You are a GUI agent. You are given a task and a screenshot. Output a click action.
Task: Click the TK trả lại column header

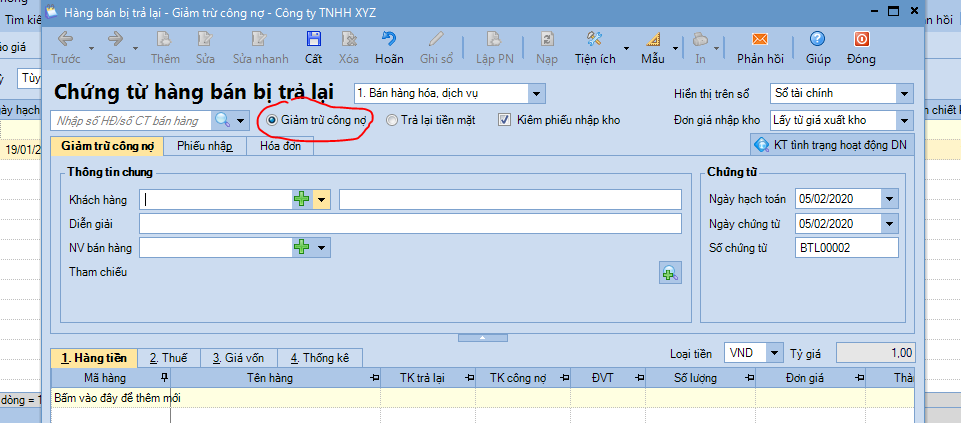click(428, 378)
